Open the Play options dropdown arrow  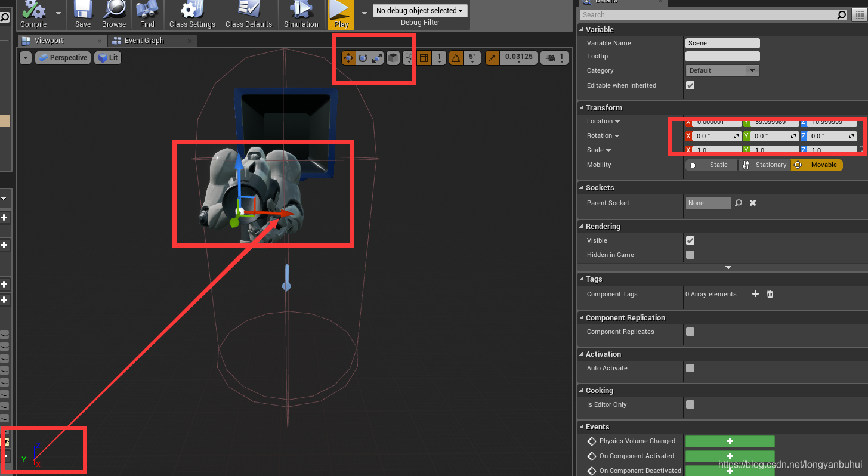tap(365, 13)
